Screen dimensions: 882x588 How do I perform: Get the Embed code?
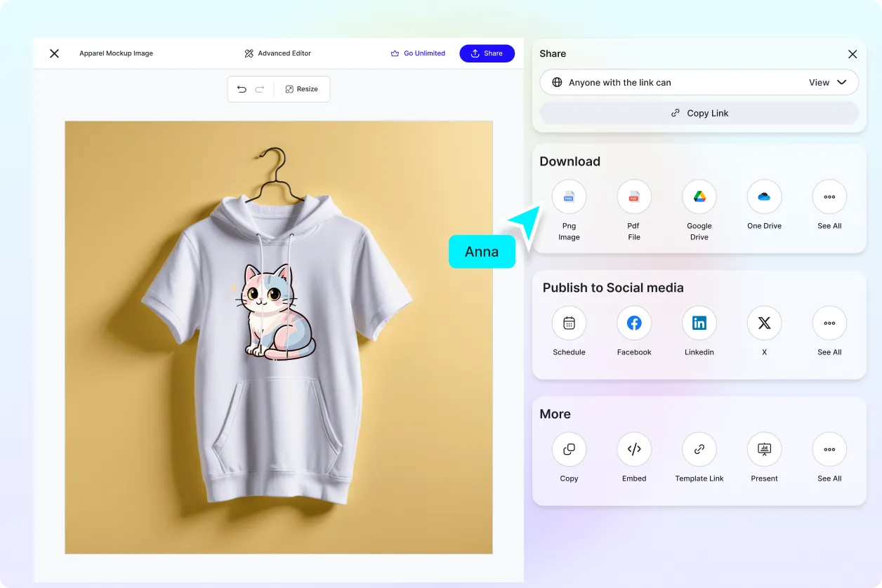(x=633, y=449)
